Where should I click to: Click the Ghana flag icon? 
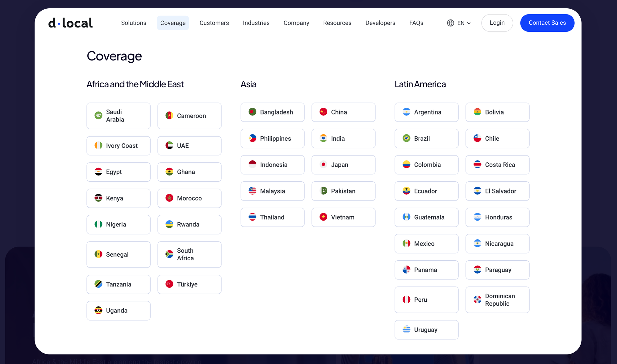pyautogui.click(x=169, y=172)
